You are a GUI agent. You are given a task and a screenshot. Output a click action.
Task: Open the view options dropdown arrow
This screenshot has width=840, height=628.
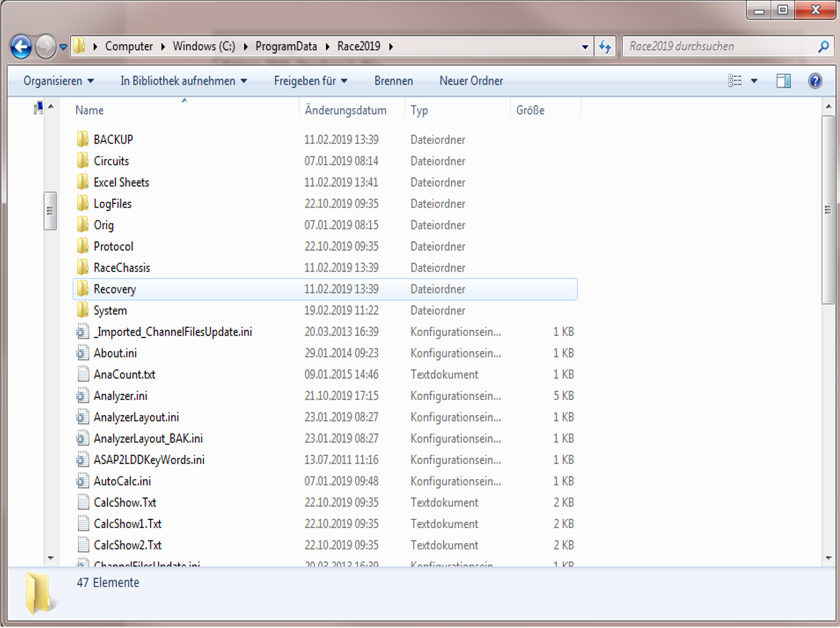(x=754, y=81)
